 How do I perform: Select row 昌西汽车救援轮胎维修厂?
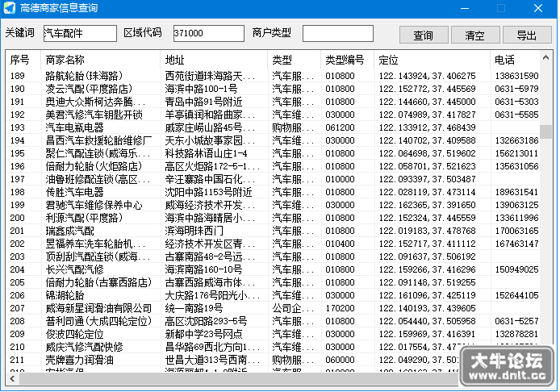(x=273, y=140)
